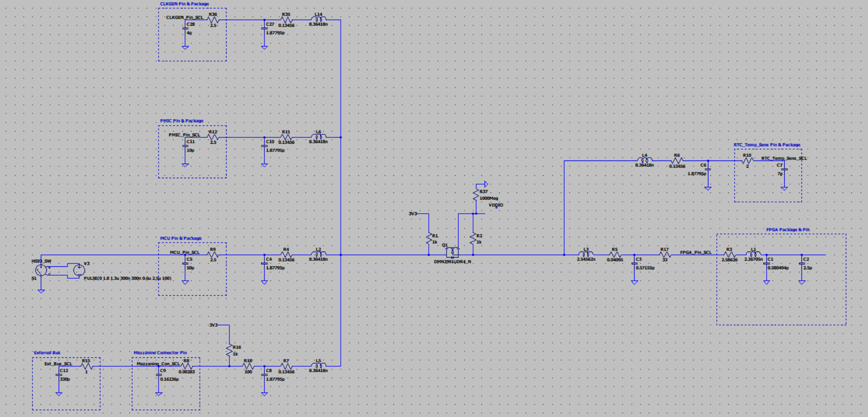Screen dimensions: 868x417
Task: Click the 'CLKGEN Pin & Package' title
Action: tap(184, 4)
